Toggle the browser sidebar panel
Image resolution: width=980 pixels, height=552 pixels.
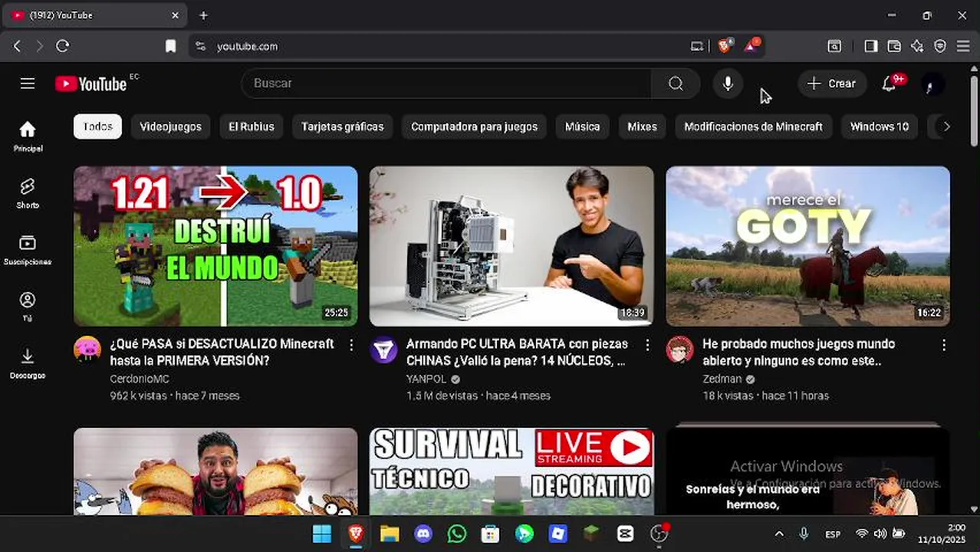pyautogui.click(x=870, y=46)
